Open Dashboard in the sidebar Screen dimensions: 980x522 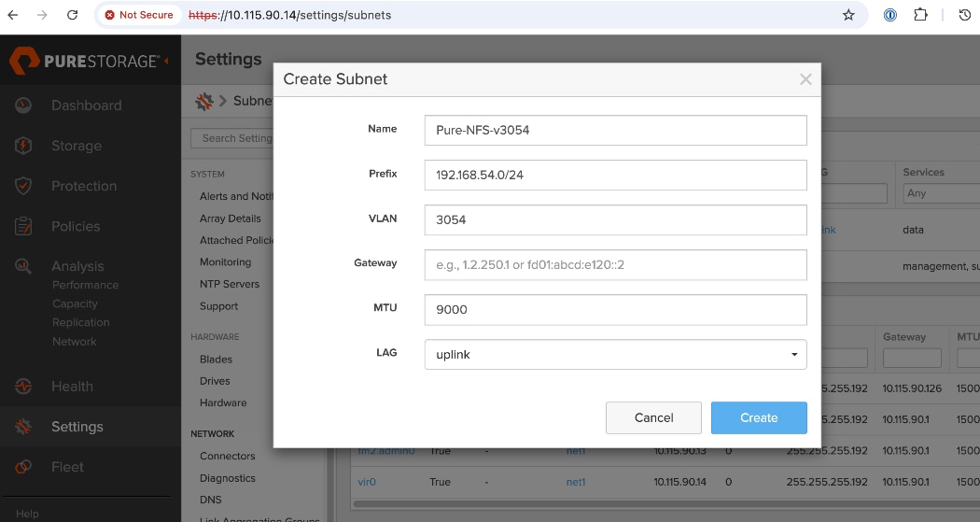click(86, 105)
